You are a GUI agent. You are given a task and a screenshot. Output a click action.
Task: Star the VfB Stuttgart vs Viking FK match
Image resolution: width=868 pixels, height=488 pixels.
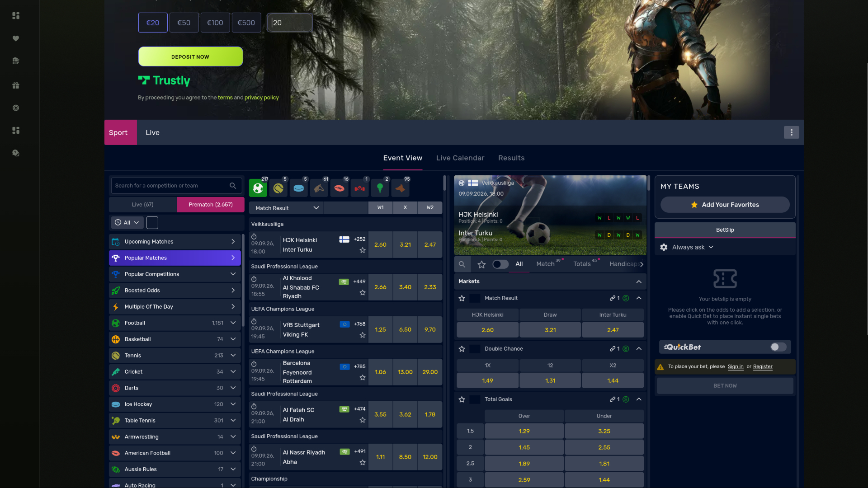coord(363,335)
